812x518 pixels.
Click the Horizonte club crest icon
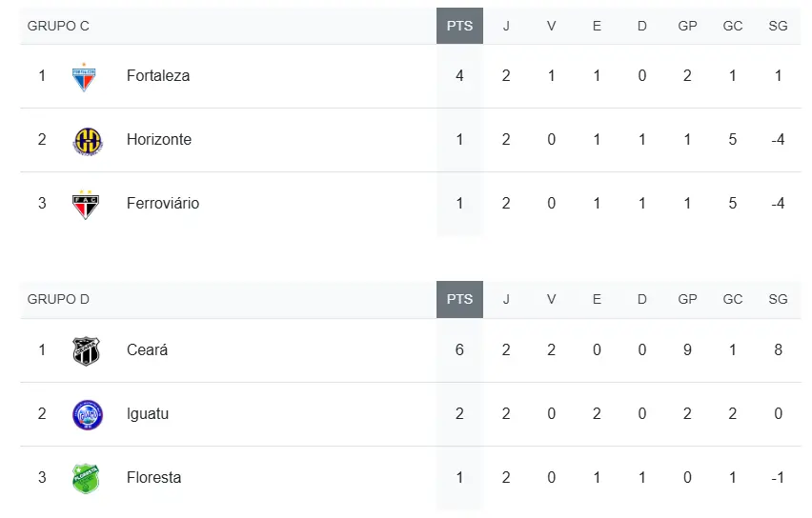pyautogui.click(x=86, y=140)
